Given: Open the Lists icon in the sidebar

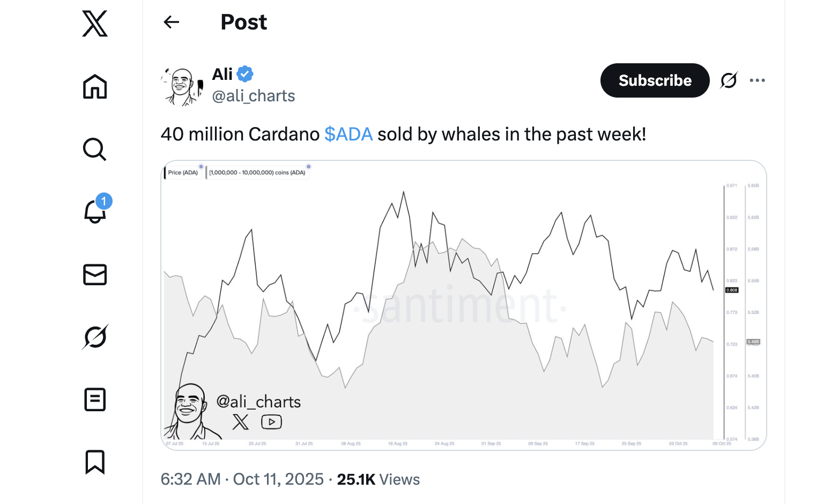Looking at the screenshot, I should [95, 399].
